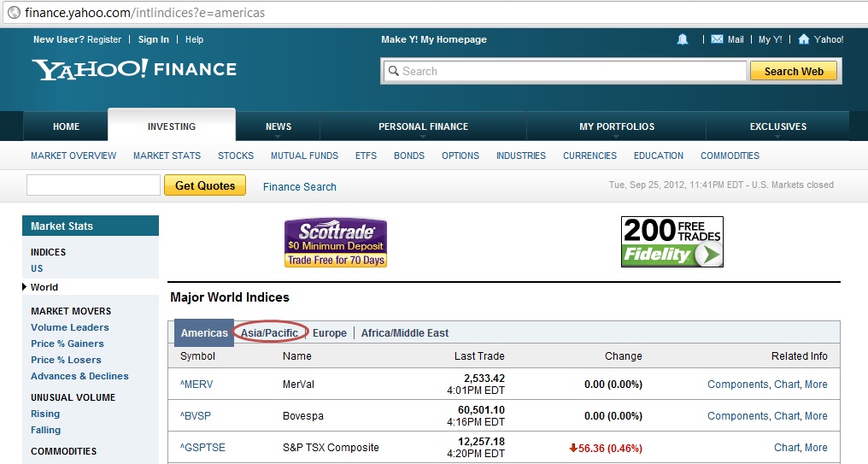The width and height of the screenshot is (868, 464).
Task: Open Rising unusual volume link
Action: 45,414
